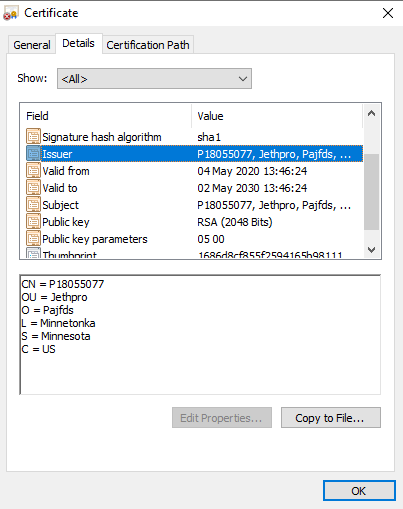403x509 pixels.
Task: Click the 05 00 value
Action: click(211, 239)
